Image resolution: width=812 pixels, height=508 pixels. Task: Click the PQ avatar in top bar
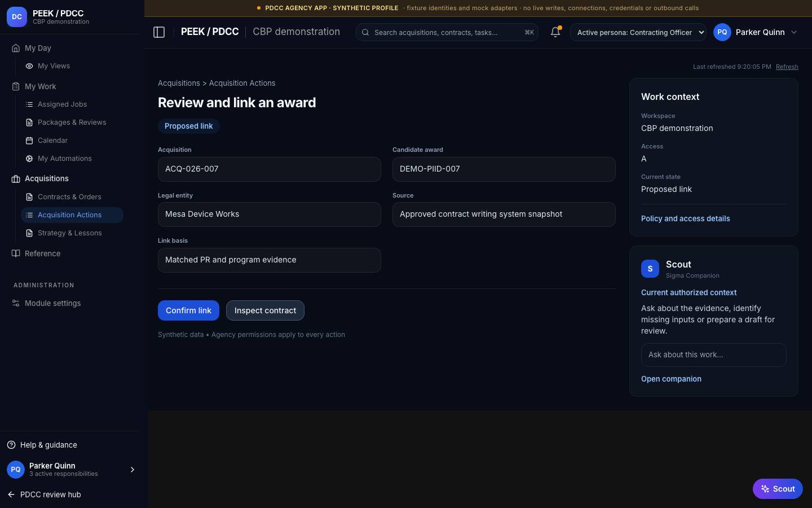coord(722,32)
